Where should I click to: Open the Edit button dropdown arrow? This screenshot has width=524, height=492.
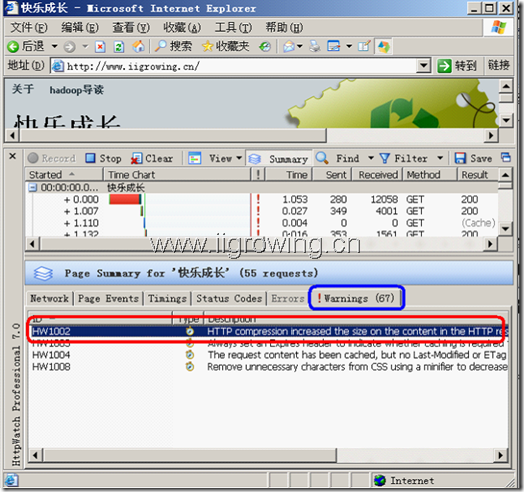(x=349, y=46)
